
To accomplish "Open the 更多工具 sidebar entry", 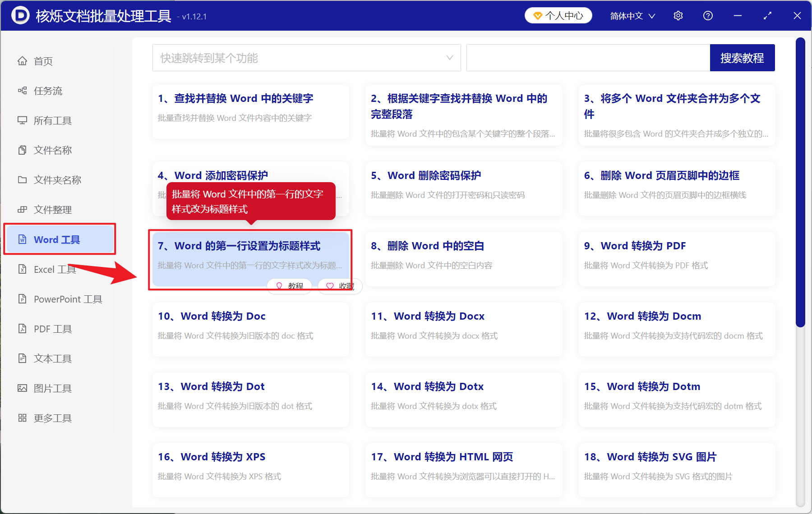I will (x=52, y=418).
